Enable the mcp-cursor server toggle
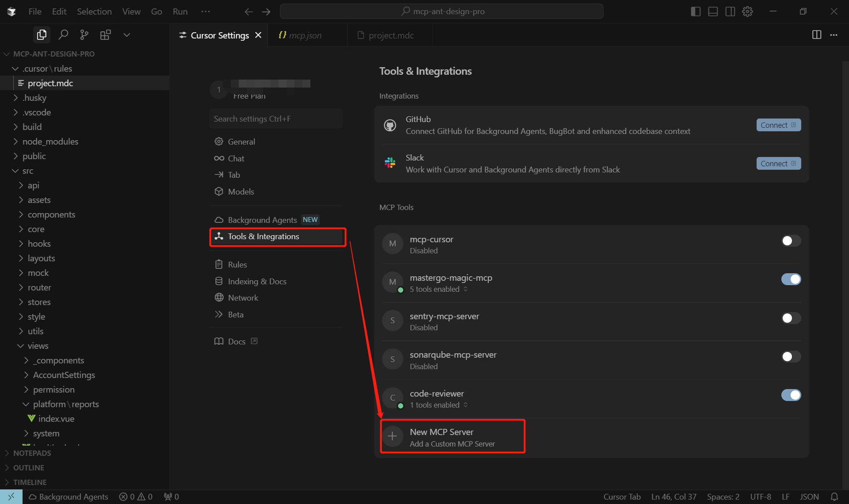This screenshot has height=504, width=849. [x=791, y=241]
